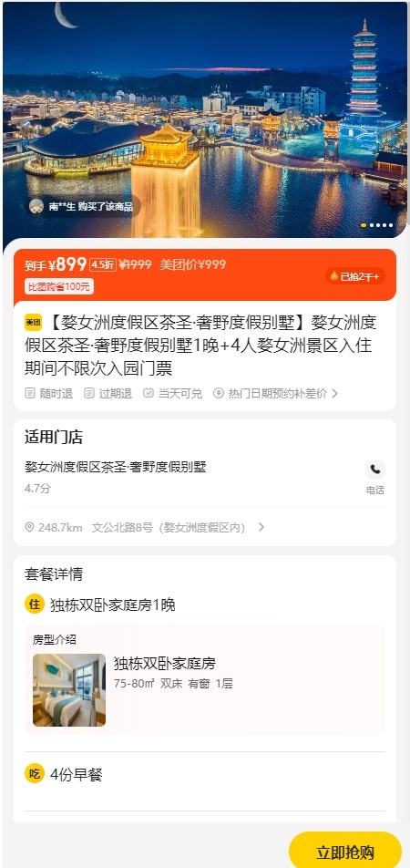Click the yellow 住 accommodation icon
The height and width of the screenshot is (868, 410).
coord(35,604)
